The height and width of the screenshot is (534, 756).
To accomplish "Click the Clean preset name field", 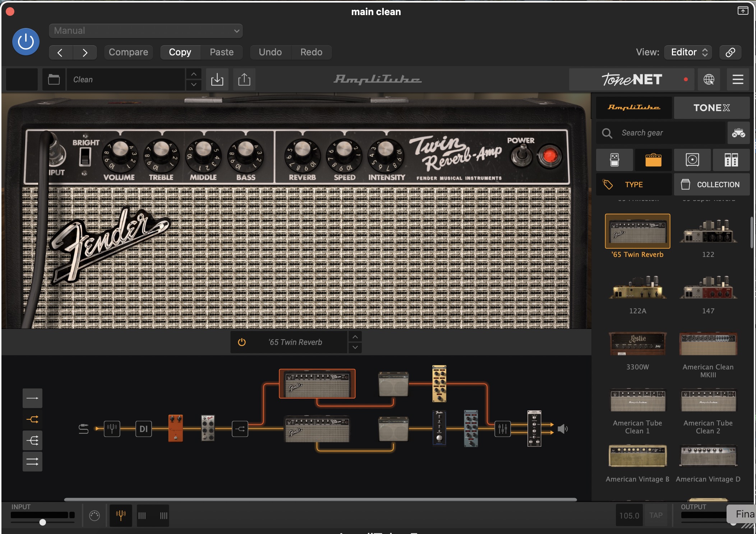I will tap(126, 79).
